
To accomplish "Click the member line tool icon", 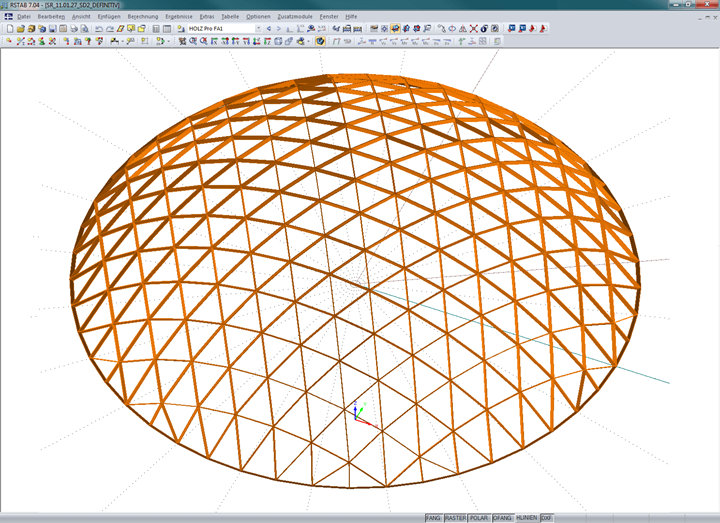I will click(x=20, y=41).
